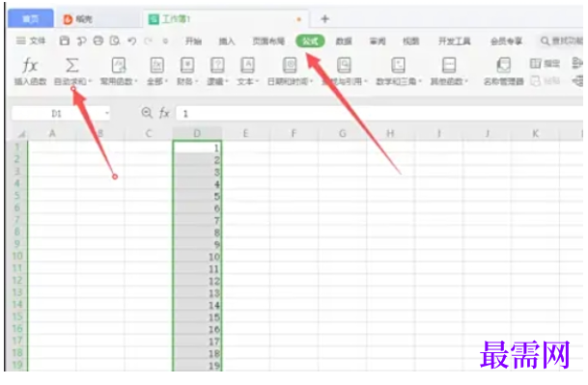The image size is (588, 385).
Task: Select column A header
Action: pyautogui.click(x=52, y=133)
